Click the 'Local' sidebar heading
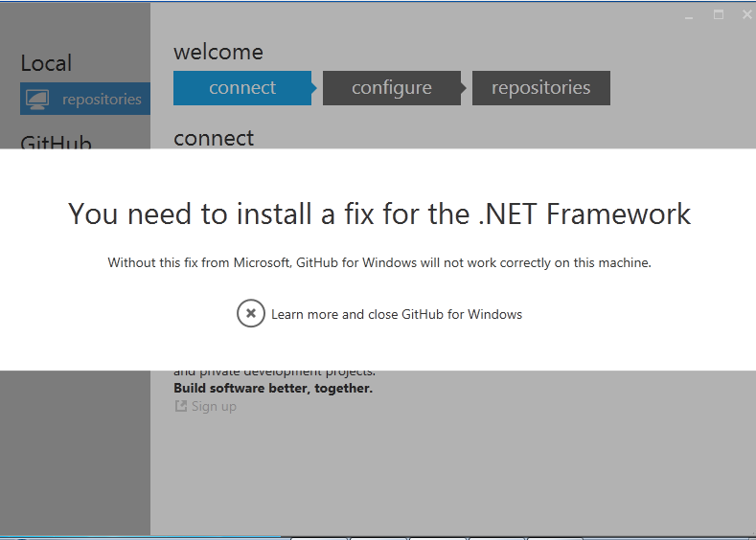Screen dimensions: 756x540 (46, 63)
